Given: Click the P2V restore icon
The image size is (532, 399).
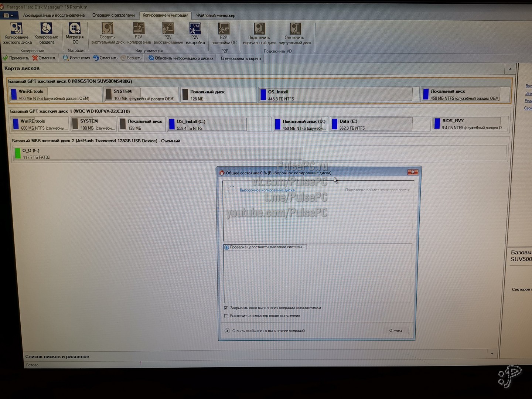Looking at the screenshot, I should click(168, 29).
